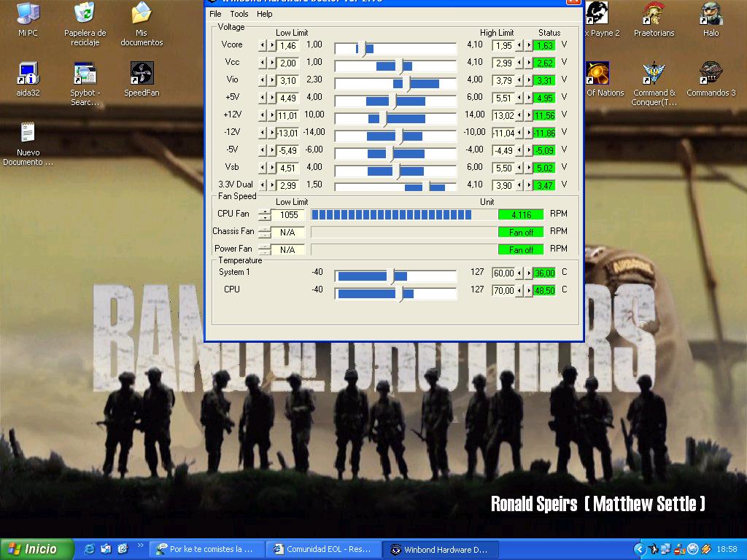Select the SpeedFan desktop icon
Viewport: 747px width, 560px height.
[x=142, y=79]
